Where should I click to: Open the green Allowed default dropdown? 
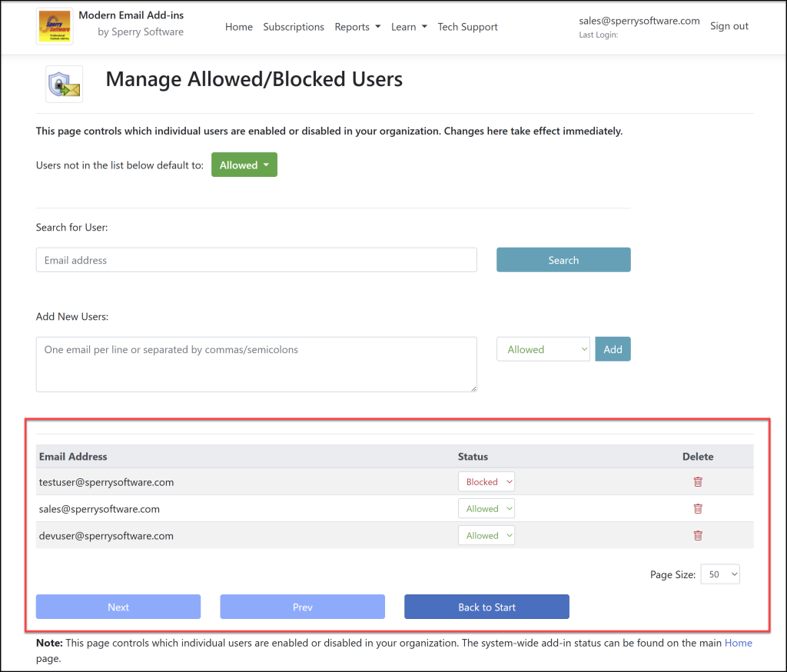[244, 164]
